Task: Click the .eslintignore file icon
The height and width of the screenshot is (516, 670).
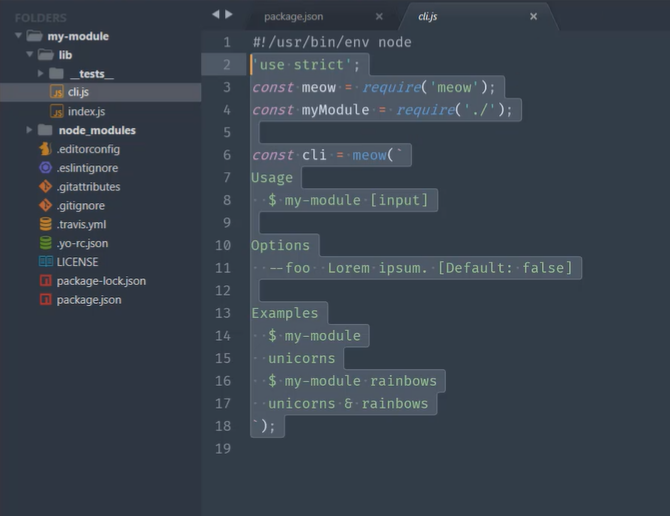Action: pos(45,167)
